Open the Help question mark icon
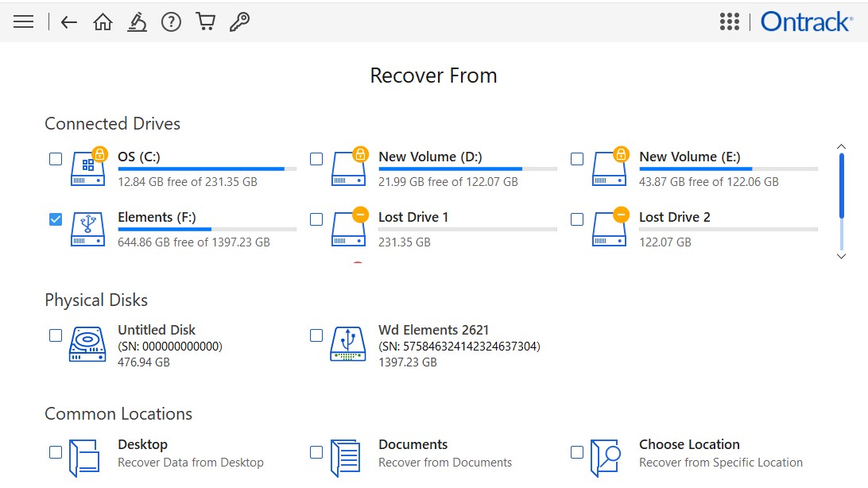Viewport: 868px width, 488px height. coord(170,21)
